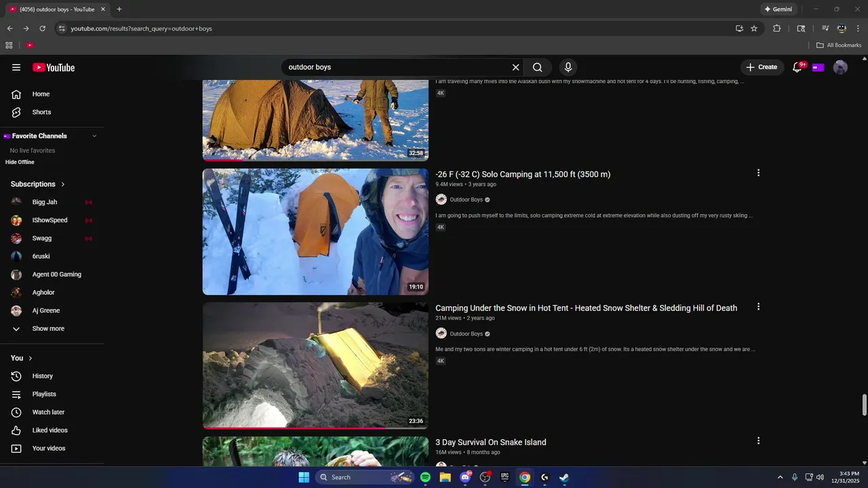The height and width of the screenshot is (488, 868).
Task: Open the purple extension button beside notifications
Action: tap(818, 67)
